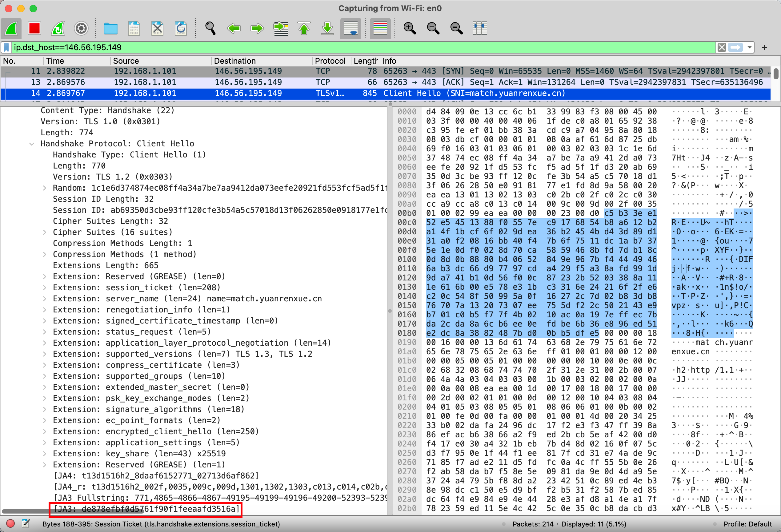This screenshot has height=532, width=781.
Task: Open the capture options gear icon
Action: point(81,29)
